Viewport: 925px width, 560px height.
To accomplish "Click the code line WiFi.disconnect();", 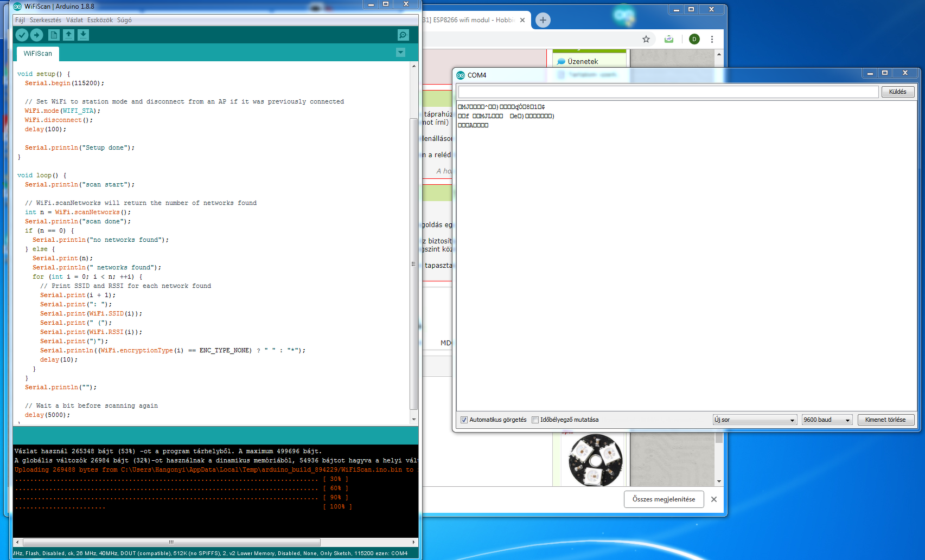I will coord(59,120).
